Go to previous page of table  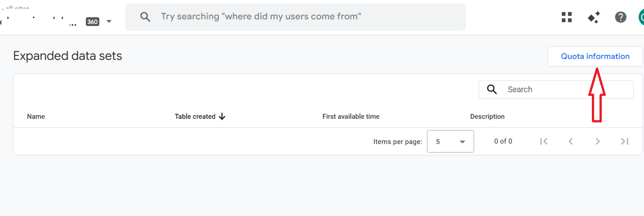[571, 141]
